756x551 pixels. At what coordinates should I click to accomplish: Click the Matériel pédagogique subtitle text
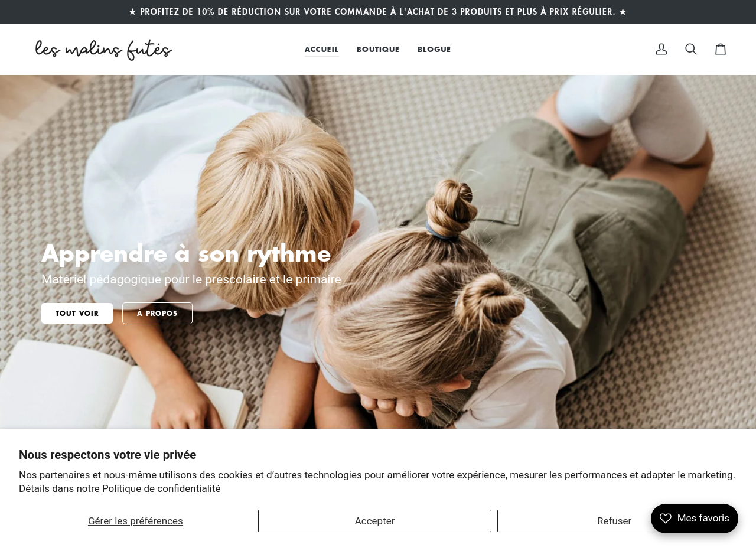191,279
